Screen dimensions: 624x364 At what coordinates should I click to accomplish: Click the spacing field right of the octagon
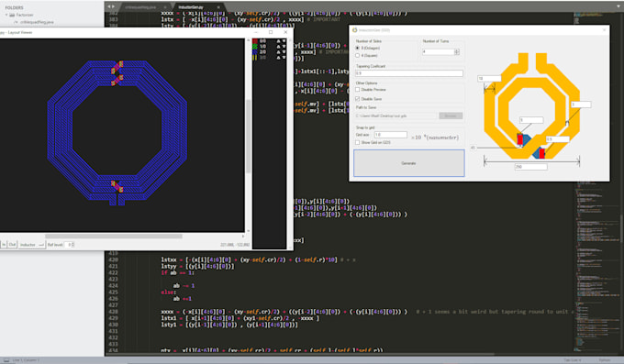[581, 105]
